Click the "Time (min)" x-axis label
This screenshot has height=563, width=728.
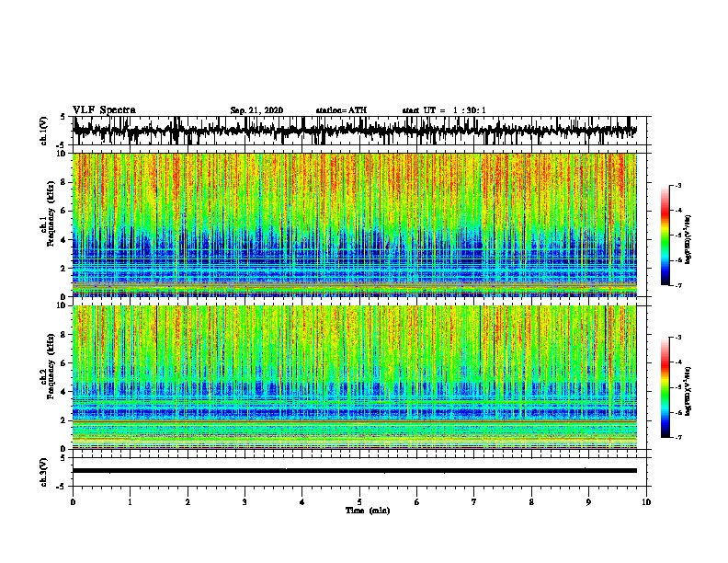368,511
